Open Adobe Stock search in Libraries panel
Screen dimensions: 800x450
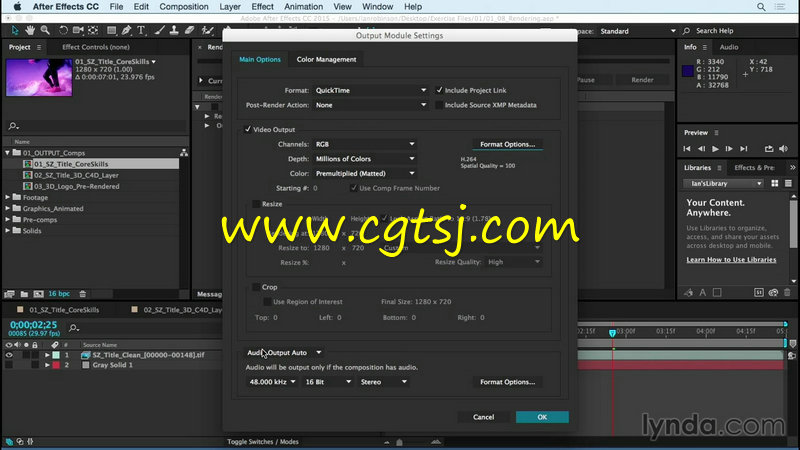[759, 292]
